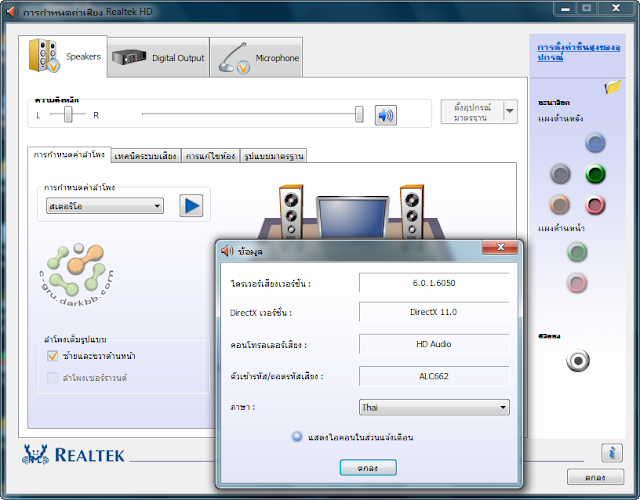The image size is (640, 500).
Task: Switch to the Speakers tab
Action: (x=63, y=56)
